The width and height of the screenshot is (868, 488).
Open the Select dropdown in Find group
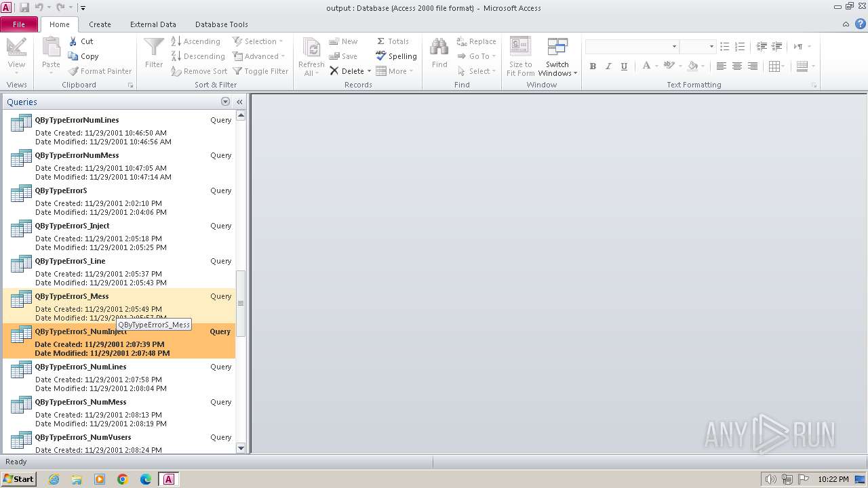click(x=477, y=71)
